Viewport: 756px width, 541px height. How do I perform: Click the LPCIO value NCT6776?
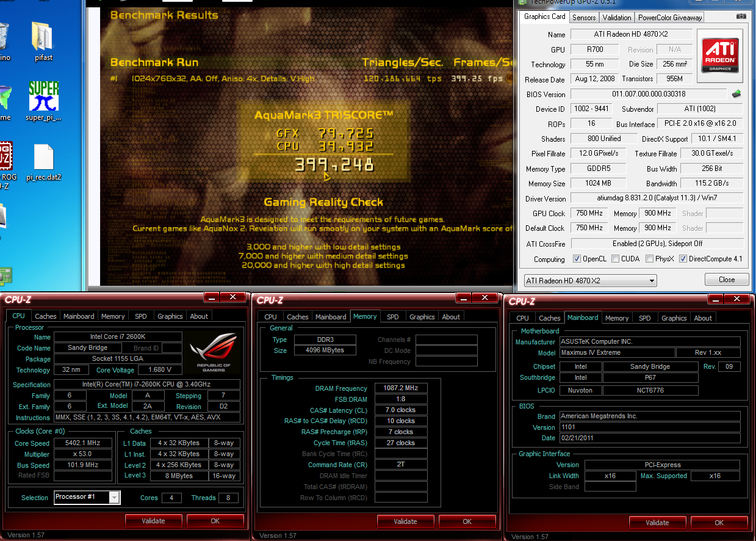point(650,390)
